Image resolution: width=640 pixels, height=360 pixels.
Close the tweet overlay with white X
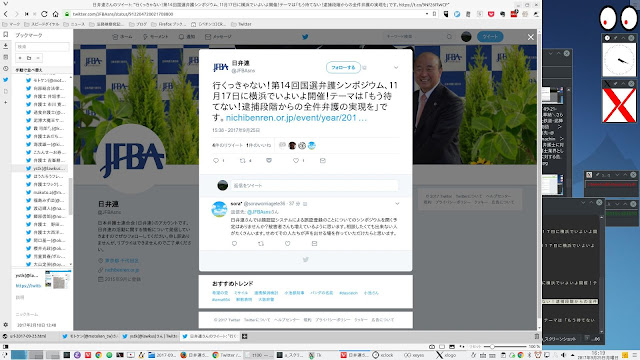point(530,37)
